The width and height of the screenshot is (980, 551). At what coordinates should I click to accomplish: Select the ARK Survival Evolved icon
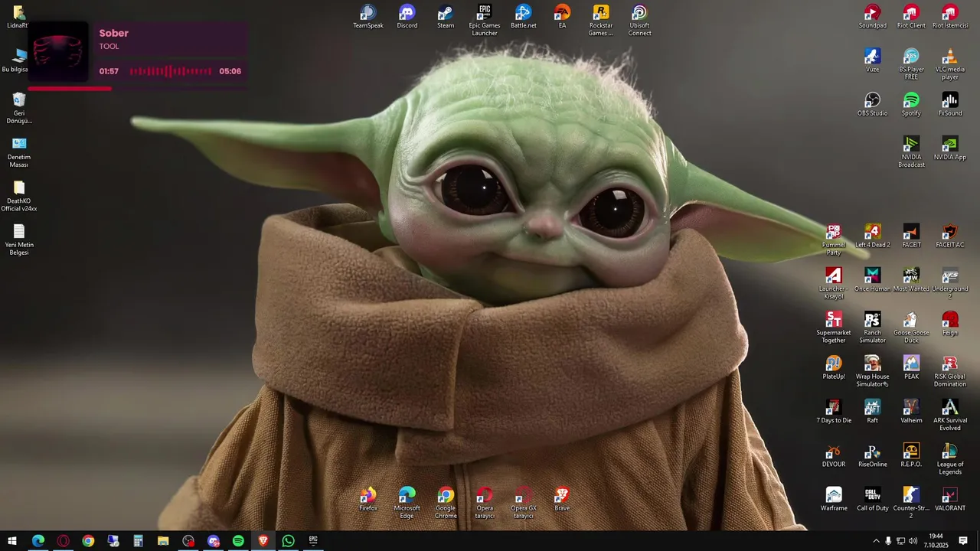[x=950, y=416]
